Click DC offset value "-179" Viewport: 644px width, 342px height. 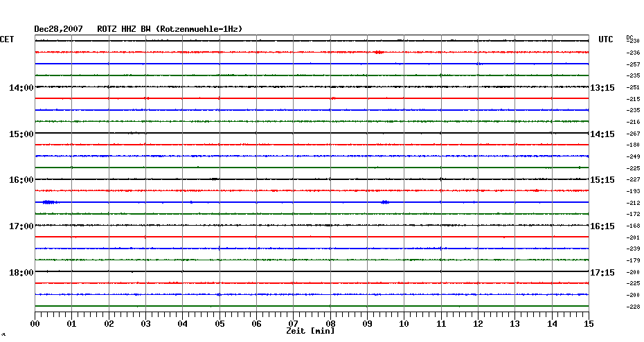pyautogui.click(x=633, y=260)
